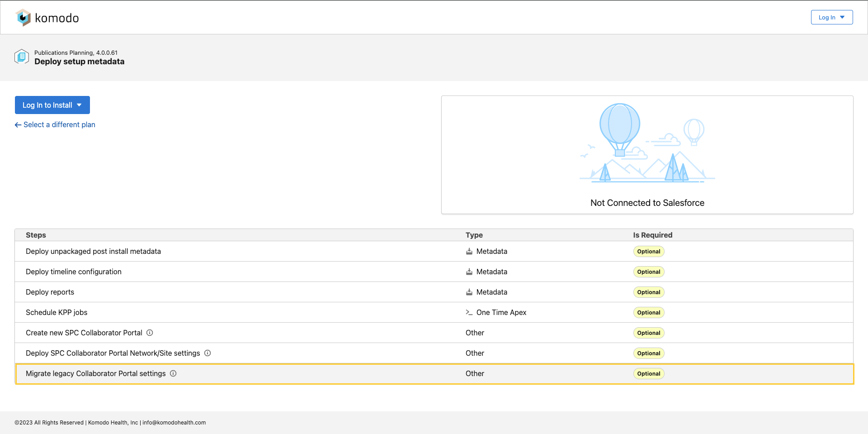Click Optional badge for Migrate legacy Collaborator Portal settings

649,374
